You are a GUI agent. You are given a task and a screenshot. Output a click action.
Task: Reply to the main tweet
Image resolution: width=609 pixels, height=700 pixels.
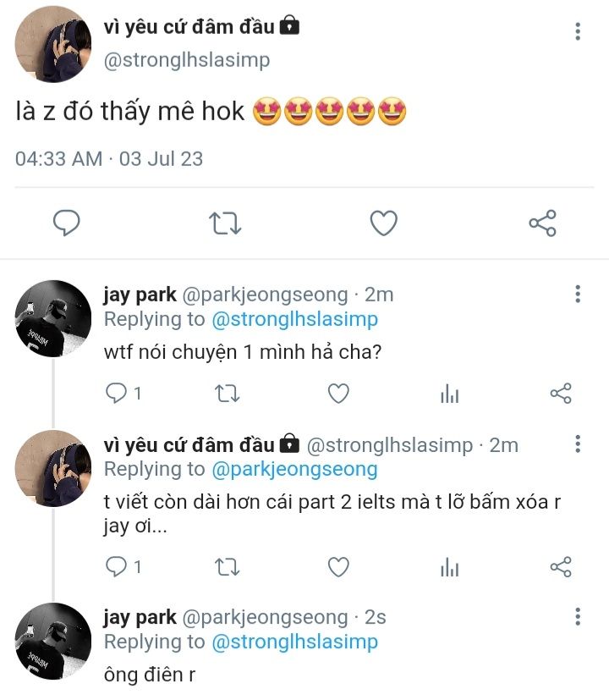[x=67, y=223]
